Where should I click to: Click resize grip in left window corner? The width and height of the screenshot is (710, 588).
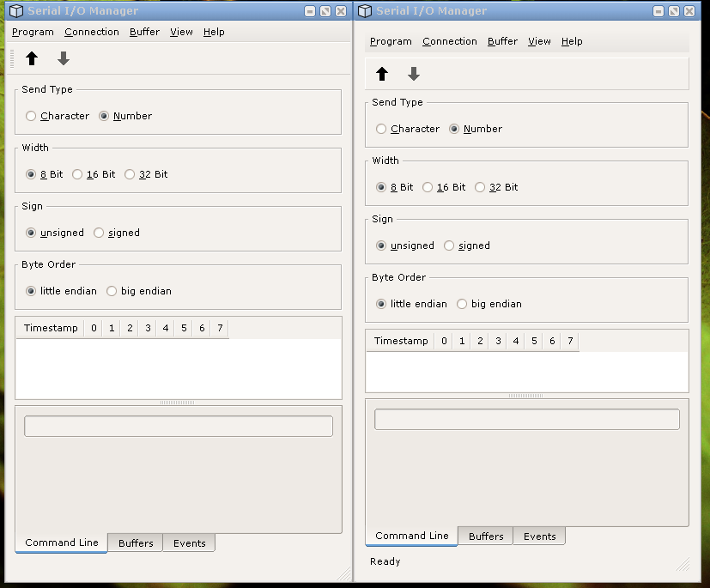(x=343, y=573)
